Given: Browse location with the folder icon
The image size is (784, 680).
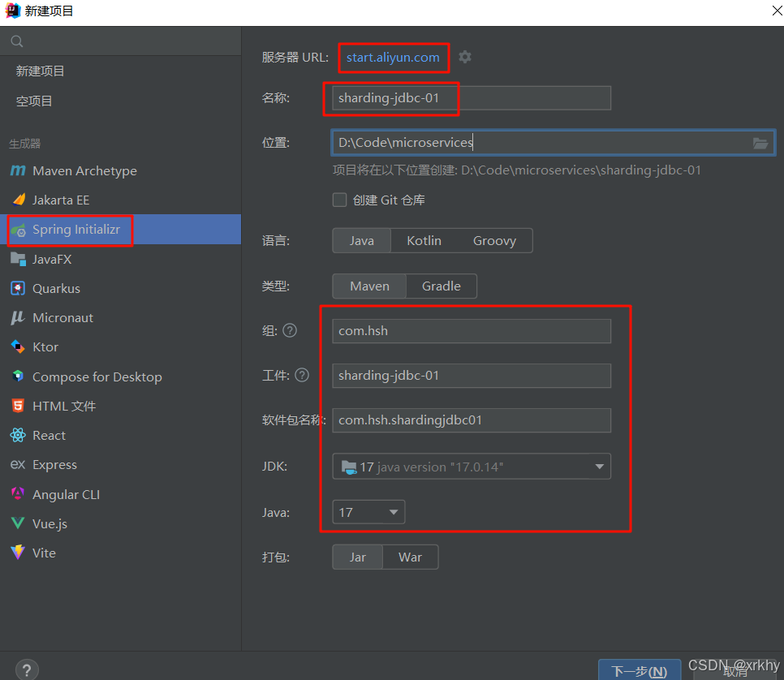Looking at the screenshot, I should click(x=760, y=143).
